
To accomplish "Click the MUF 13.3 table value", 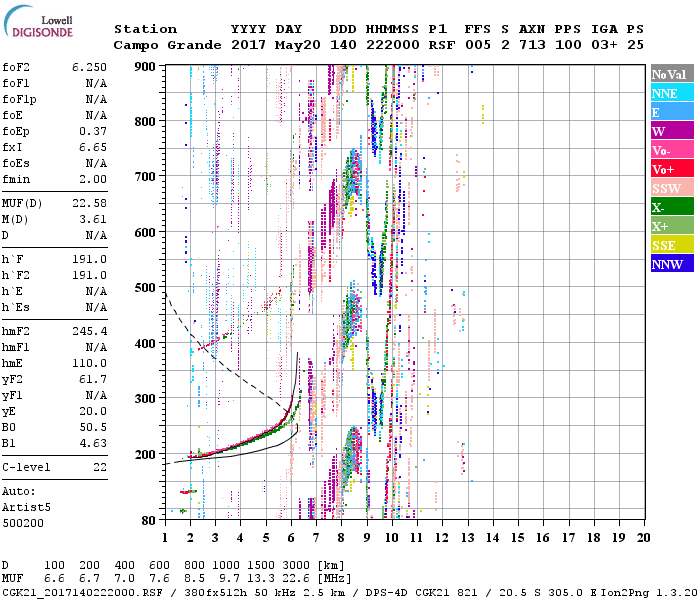I will (261, 579).
